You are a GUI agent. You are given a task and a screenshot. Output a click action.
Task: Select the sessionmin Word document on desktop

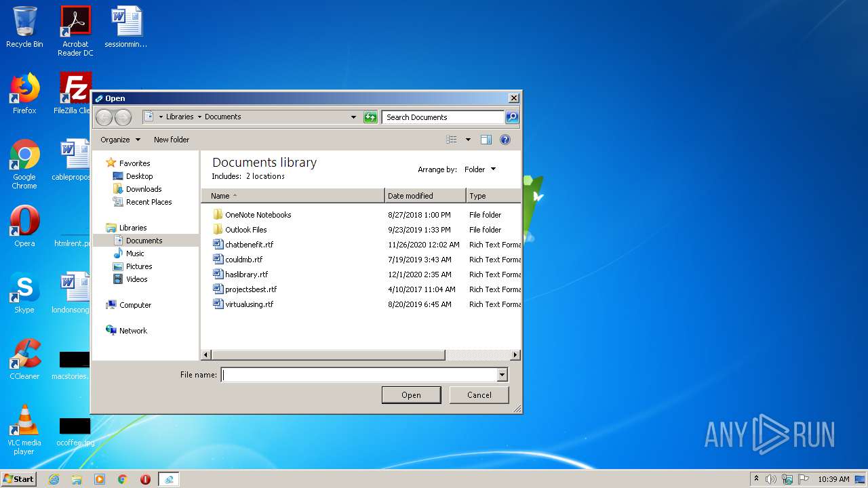(126, 27)
